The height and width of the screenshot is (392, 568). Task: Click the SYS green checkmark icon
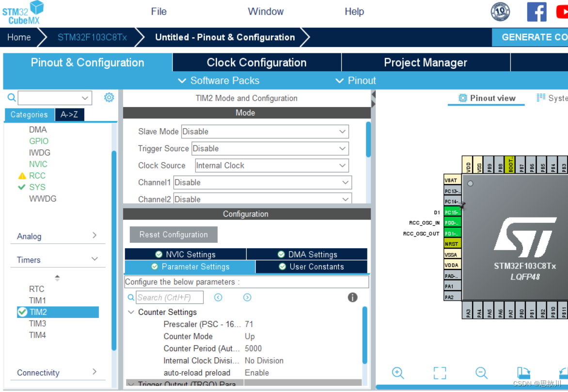pyautogui.click(x=22, y=187)
